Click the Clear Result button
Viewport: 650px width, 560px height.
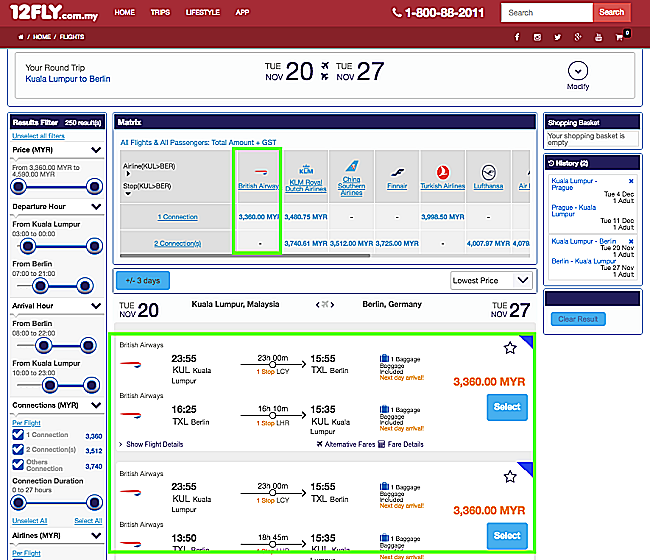point(578,319)
